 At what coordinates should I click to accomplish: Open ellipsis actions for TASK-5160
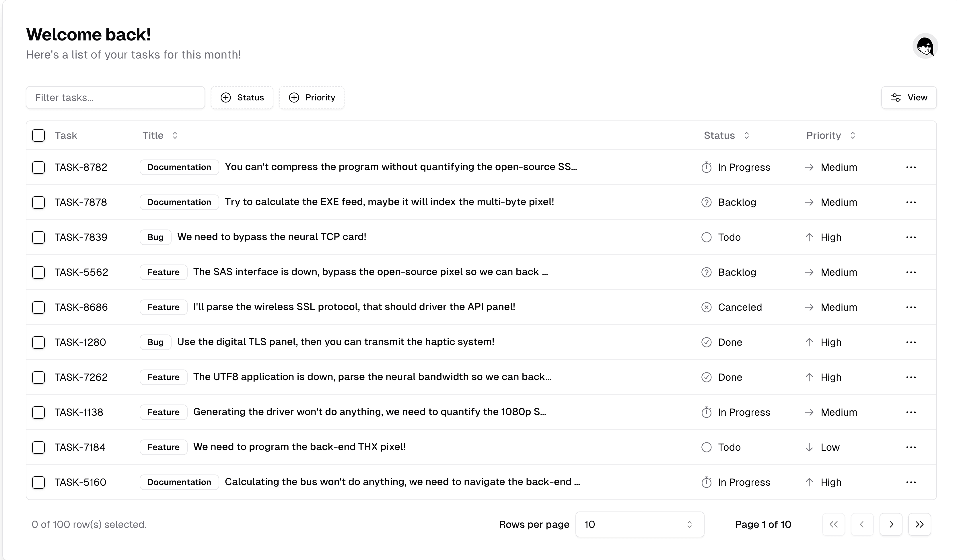point(911,482)
